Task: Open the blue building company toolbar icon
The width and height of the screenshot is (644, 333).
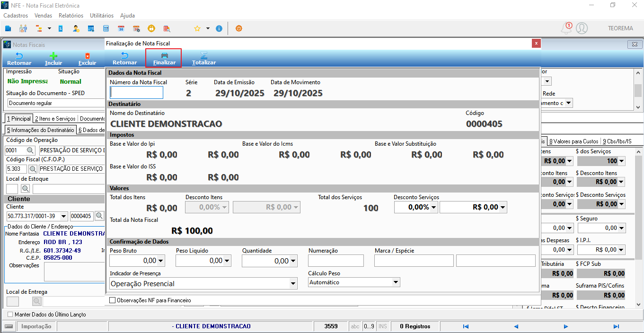Action: pos(8,28)
